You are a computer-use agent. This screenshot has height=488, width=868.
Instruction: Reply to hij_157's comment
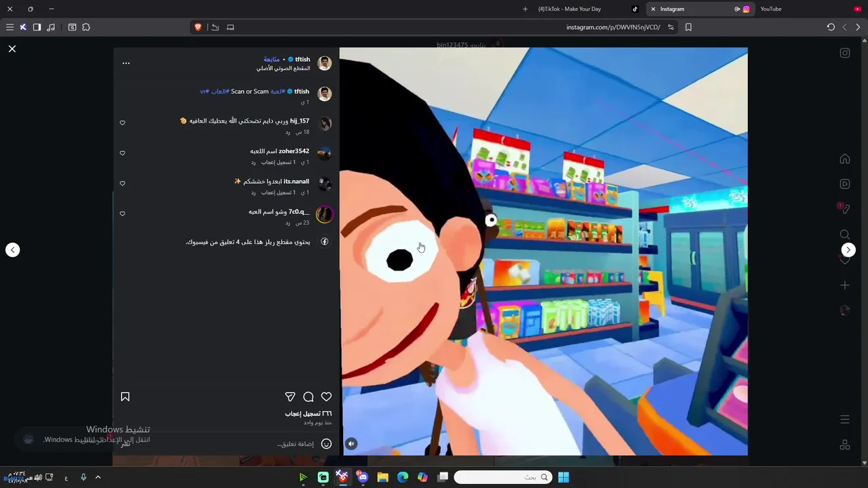pos(288,132)
